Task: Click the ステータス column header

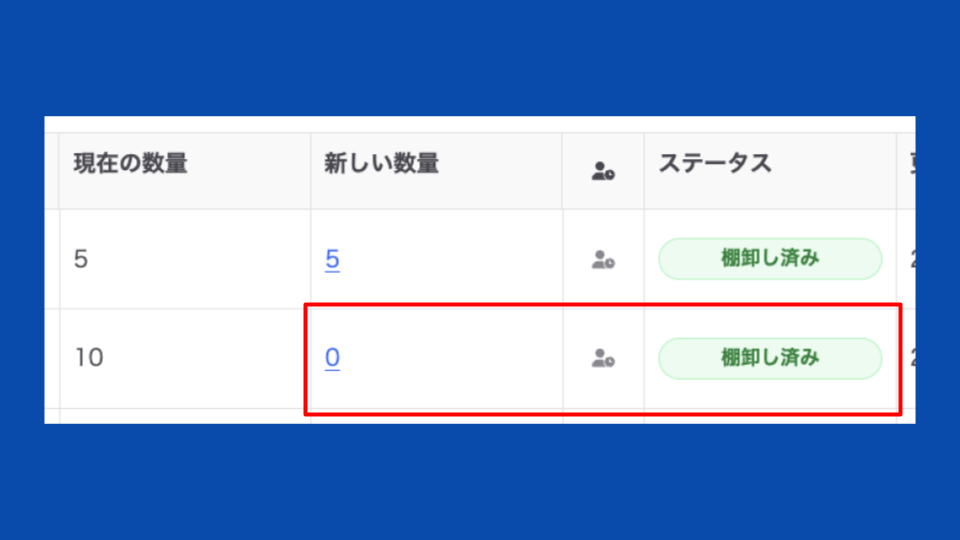Action: click(x=715, y=165)
